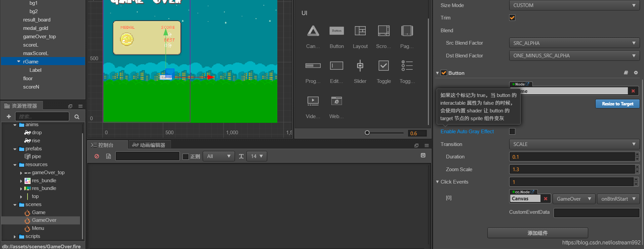Open the console panel menu icon
644x249 pixels.
(427, 145)
